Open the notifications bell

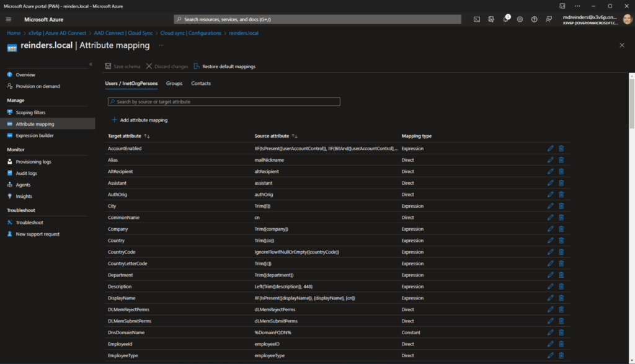click(x=505, y=19)
